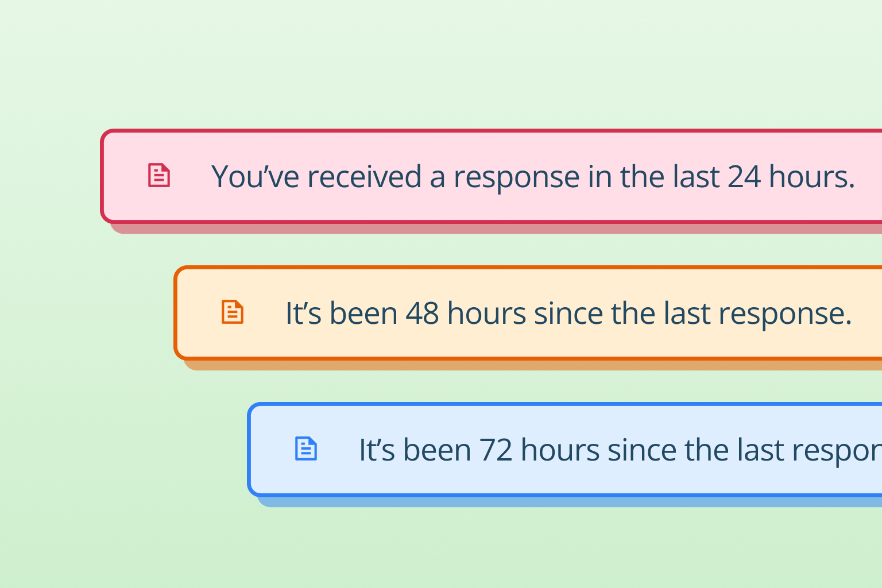882x588 pixels.
Task: Open the 48 hours response notification
Action: (528, 313)
